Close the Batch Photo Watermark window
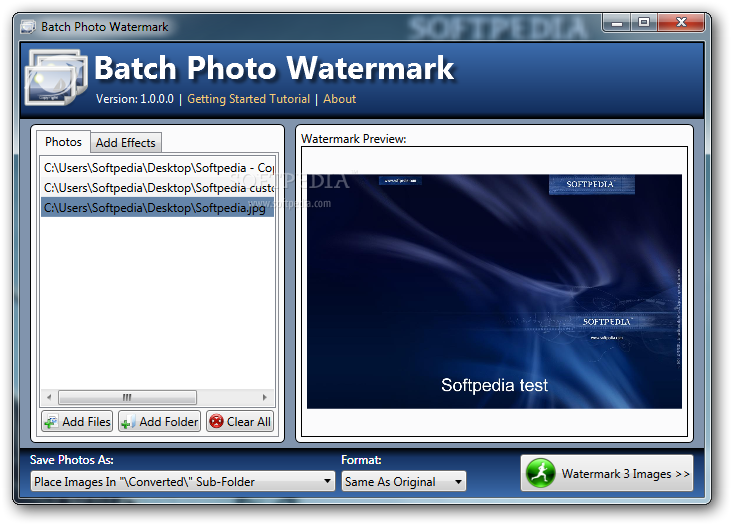The height and width of the screenshot is (525, 732). coord(681,22)
